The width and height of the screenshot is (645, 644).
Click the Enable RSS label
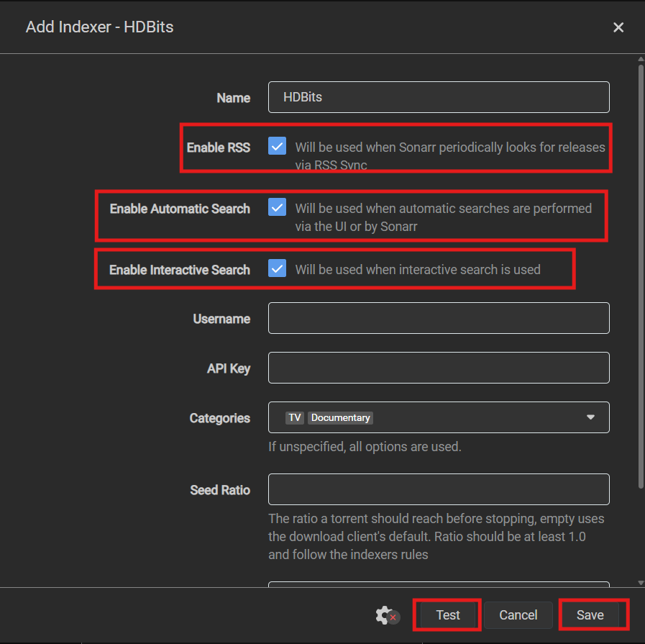point(219,148)
